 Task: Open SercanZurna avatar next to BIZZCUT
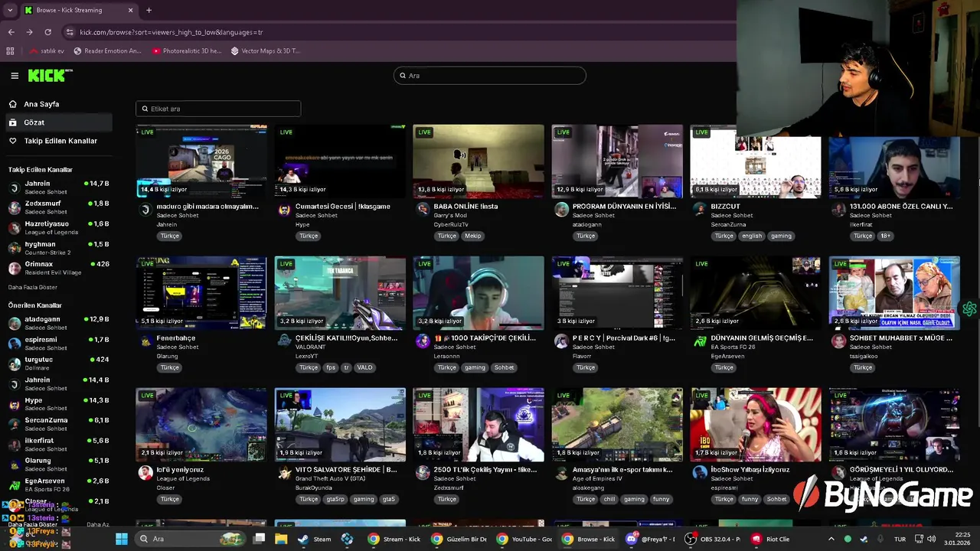700,210
